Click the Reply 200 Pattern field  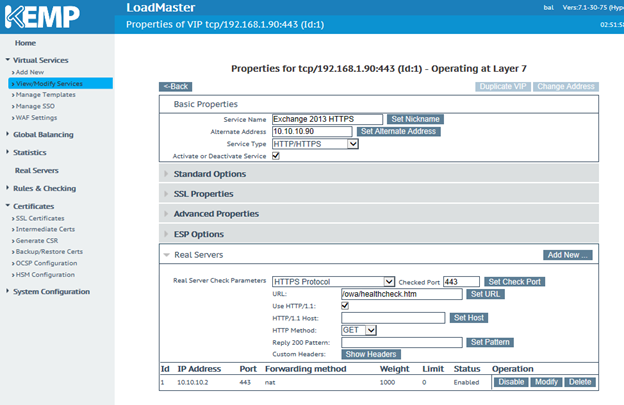[402, 343]
